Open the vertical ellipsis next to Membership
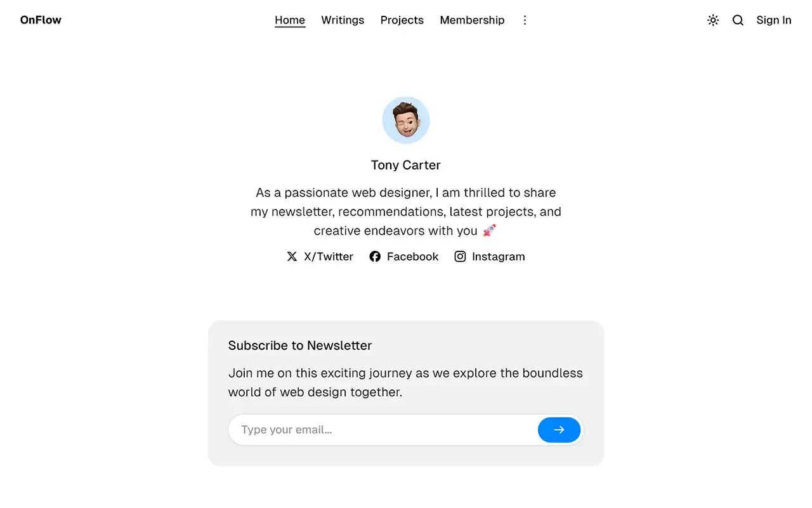Viewport: 812px width, 508px height. 525,20
